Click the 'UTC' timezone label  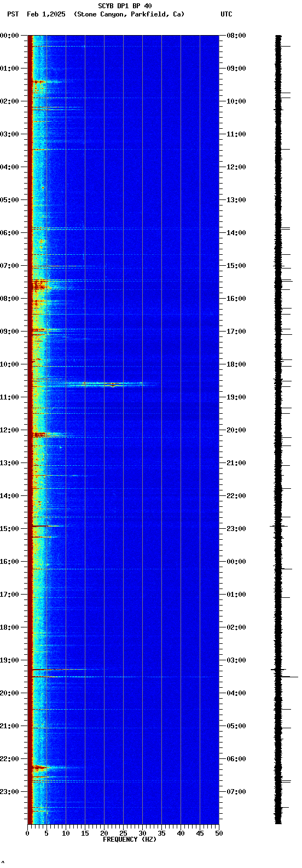(226, 14)
